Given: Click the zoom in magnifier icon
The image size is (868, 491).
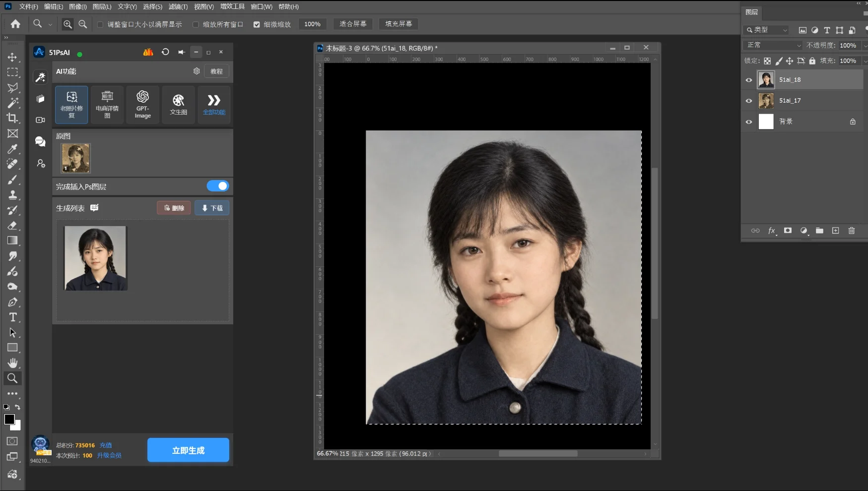Looking at the screenshot, I should pos(67,24).
